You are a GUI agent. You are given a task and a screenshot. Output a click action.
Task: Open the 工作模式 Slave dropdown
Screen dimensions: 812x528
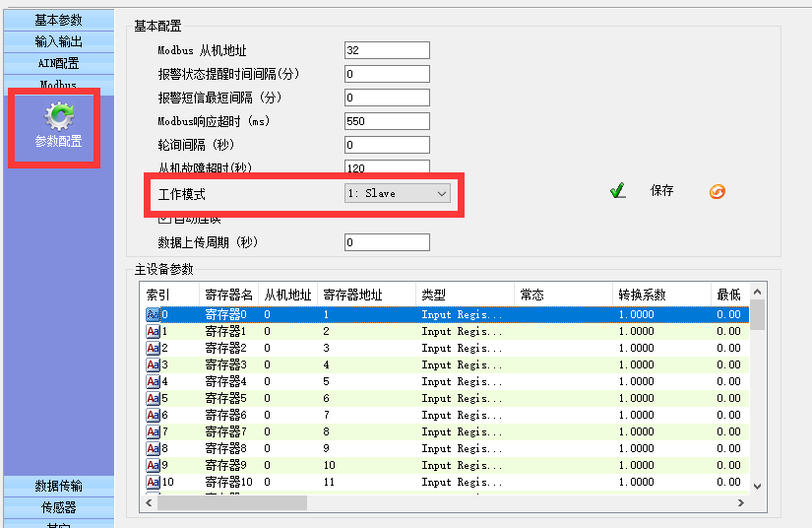(398, 193)
